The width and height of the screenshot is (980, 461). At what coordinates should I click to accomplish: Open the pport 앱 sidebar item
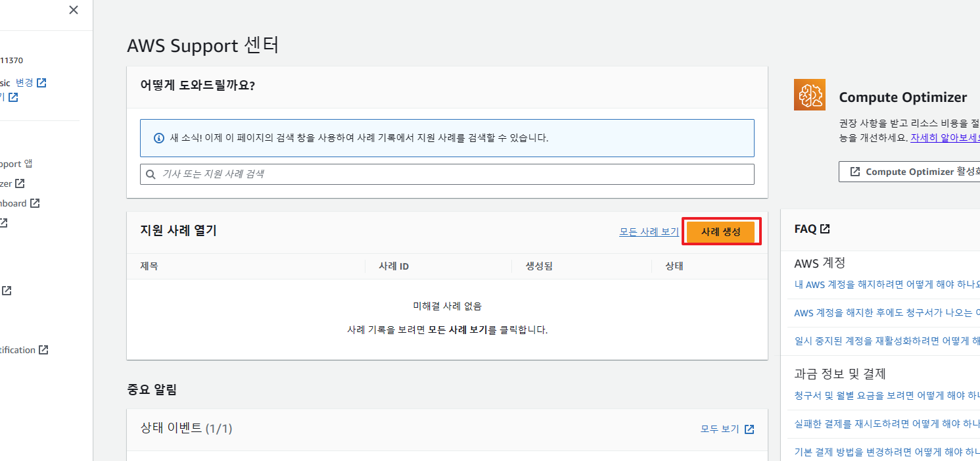(16, 164)
